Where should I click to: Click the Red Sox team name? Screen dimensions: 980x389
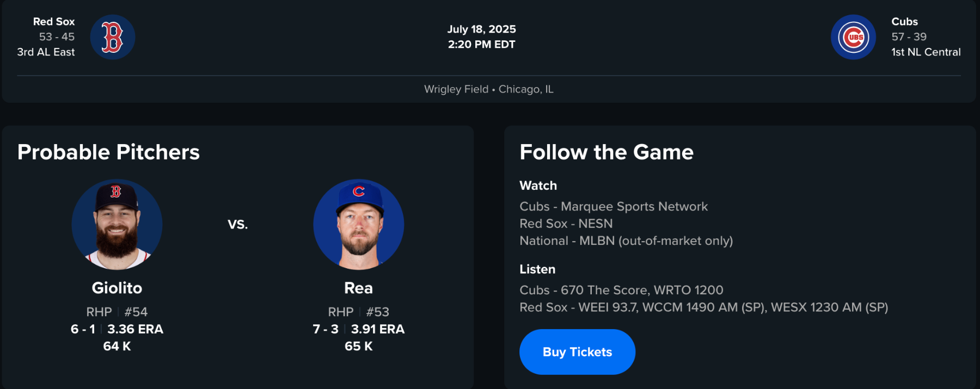click(54, 22)
